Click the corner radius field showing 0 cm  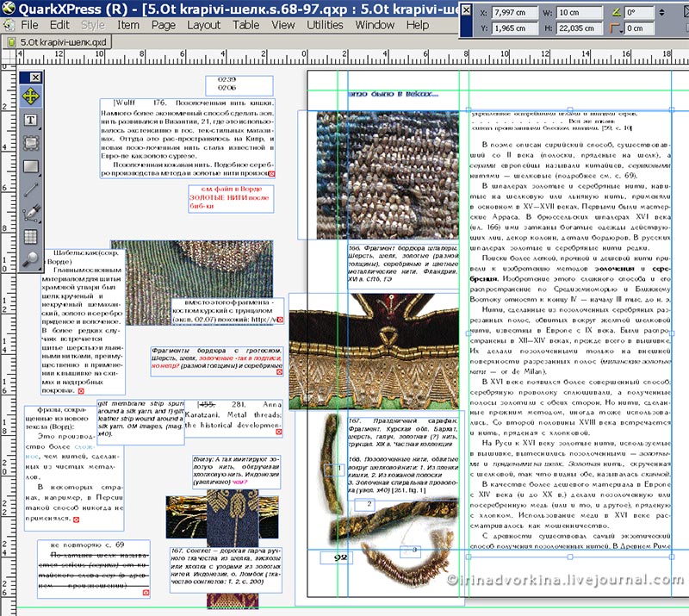(639, 28)
